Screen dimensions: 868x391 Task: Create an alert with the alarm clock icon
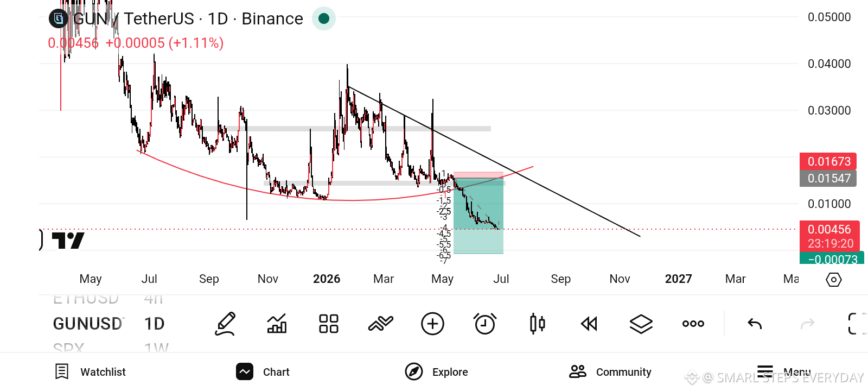click(x=484, y=324)
